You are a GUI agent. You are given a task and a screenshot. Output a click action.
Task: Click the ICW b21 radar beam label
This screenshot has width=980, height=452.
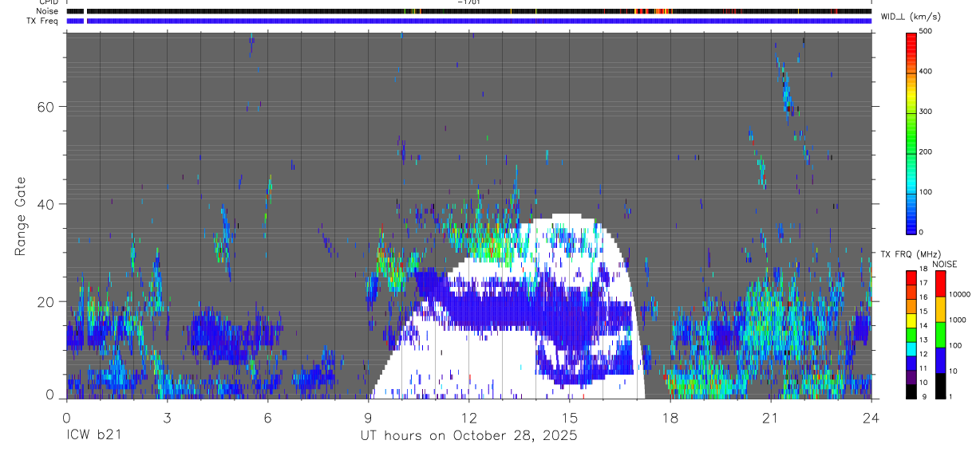point(94,435)
